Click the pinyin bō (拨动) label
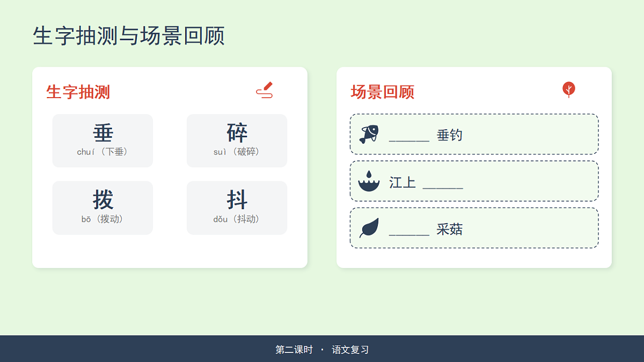Image resolution: width=644 pixels, height=362 pixels. (103, 219)
